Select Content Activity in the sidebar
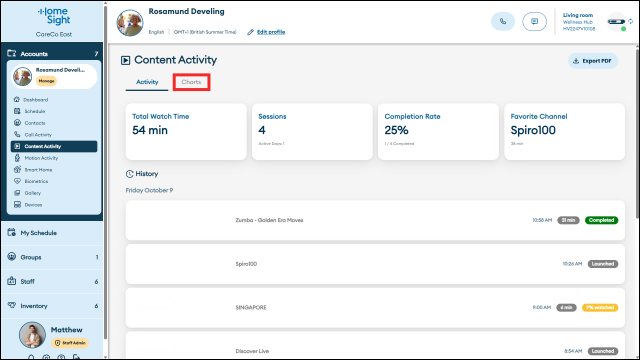 (x=54, y=146)
